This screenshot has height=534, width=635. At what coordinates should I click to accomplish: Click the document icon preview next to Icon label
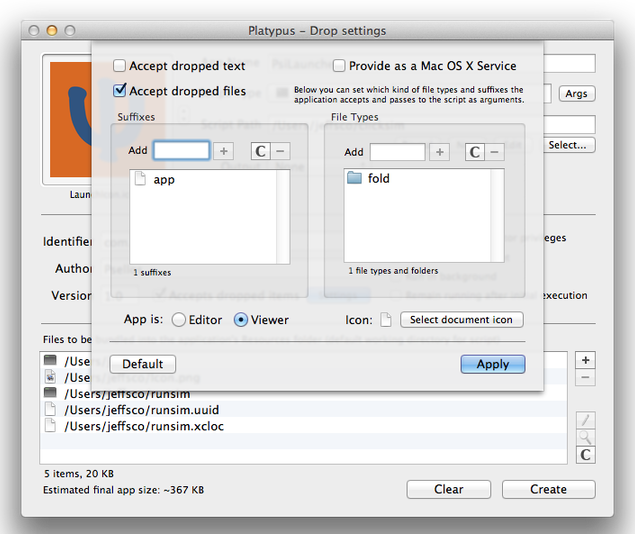pos(386,320)
